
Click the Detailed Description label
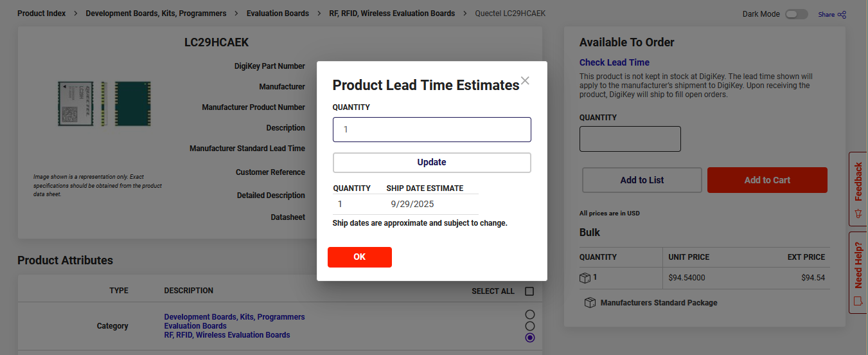pos(271,196)
